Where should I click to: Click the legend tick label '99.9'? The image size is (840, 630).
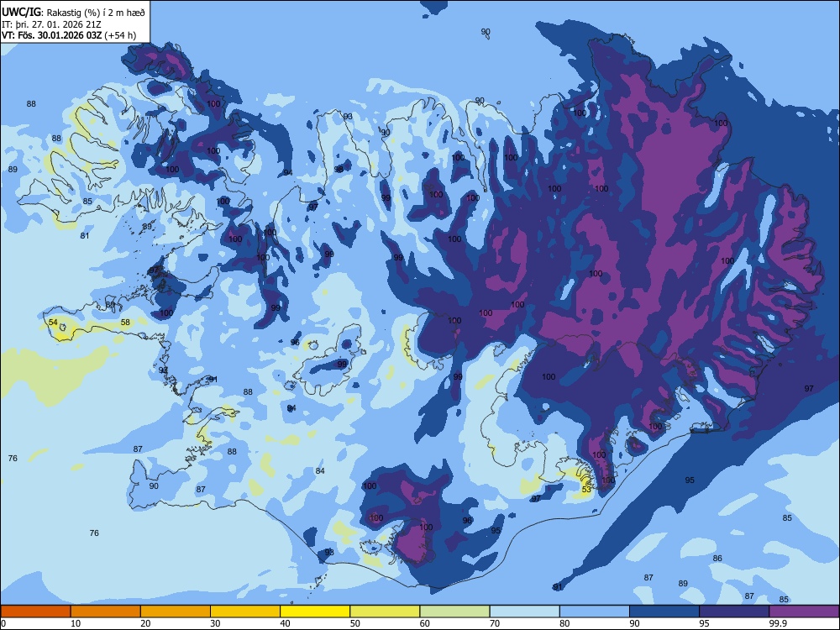point(777,623)
